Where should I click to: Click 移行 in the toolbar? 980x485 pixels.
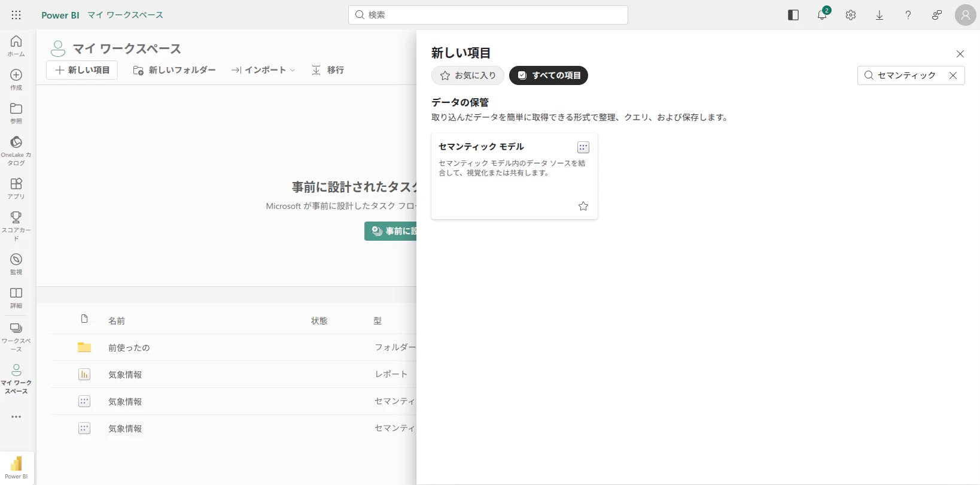(328, 70)
